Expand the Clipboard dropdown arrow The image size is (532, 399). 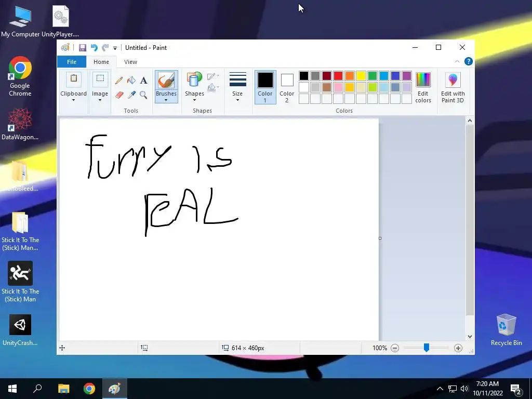click(73, 100)
